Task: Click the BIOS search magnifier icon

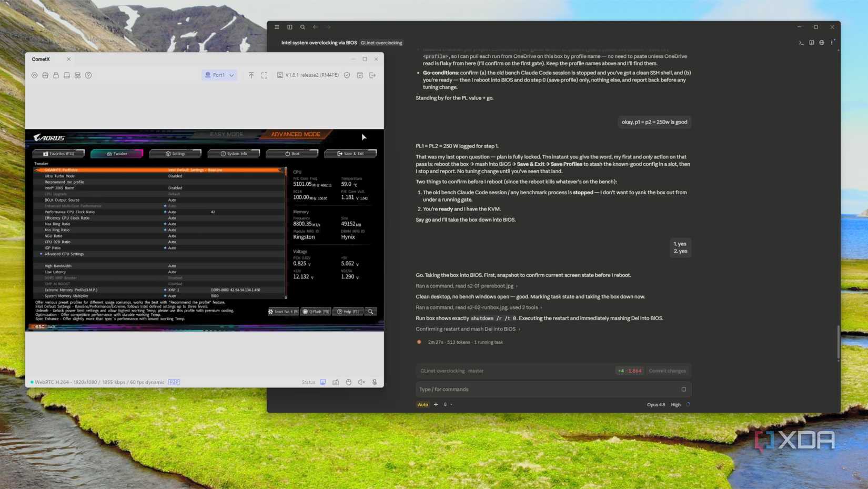Action: 370,312
